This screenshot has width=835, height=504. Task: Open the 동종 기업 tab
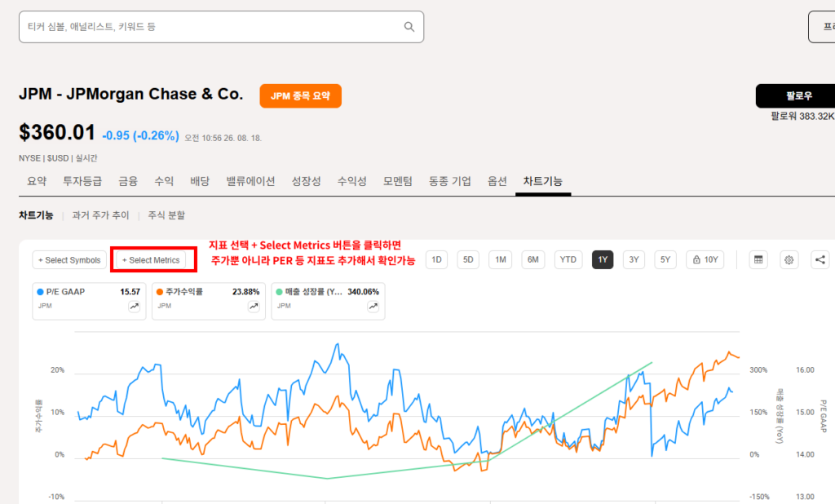(x=450, y=181)
